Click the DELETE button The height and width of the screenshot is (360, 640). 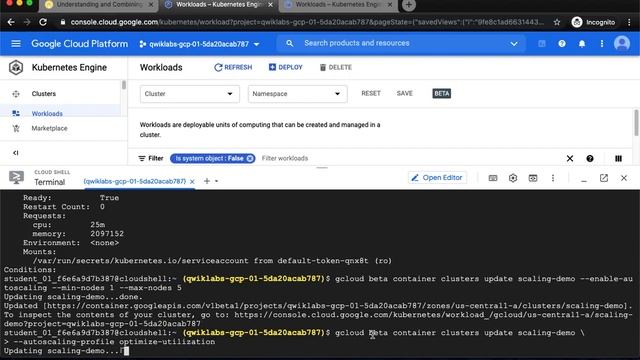(335, 67)
